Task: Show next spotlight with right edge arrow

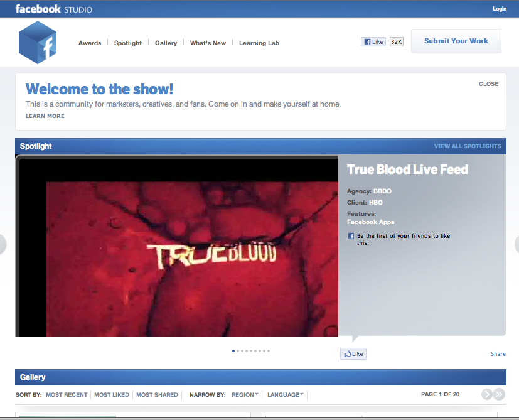Action: (516, 244)
